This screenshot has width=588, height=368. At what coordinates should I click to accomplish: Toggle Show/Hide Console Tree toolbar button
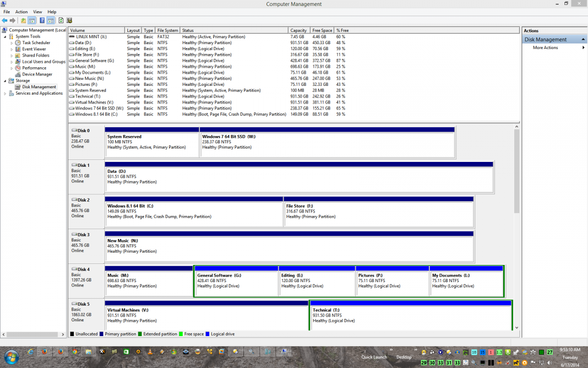coord(32,21)
